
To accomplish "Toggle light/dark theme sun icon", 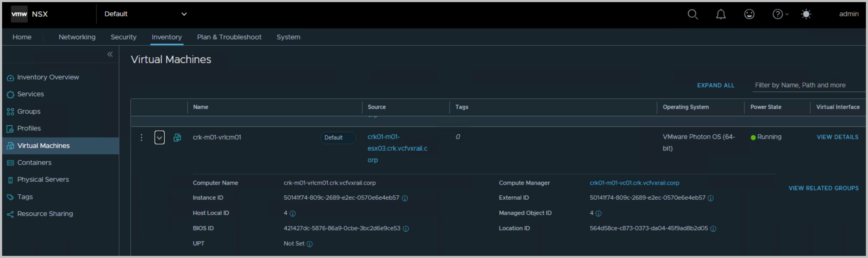I will point(806,14).
